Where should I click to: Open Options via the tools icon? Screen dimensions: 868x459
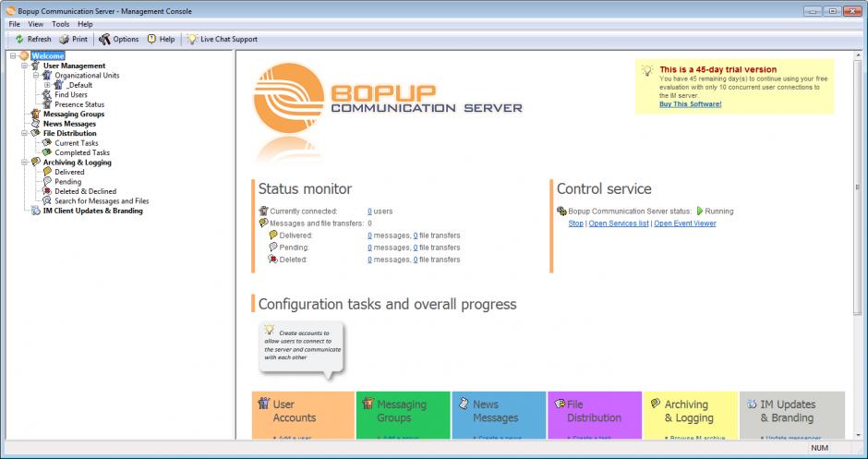click(104, 40)
